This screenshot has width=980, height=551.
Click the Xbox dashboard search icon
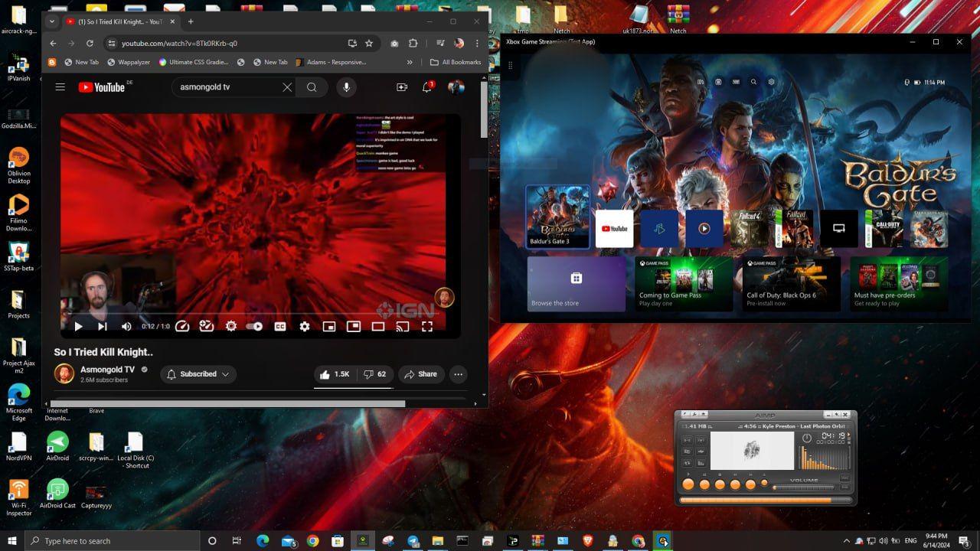(x=753, y=82)
